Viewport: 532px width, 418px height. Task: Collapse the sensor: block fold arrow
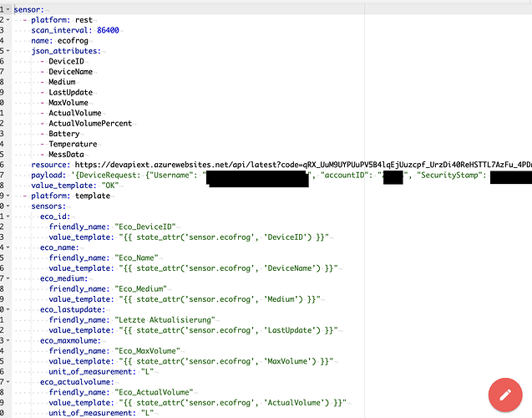8,9
